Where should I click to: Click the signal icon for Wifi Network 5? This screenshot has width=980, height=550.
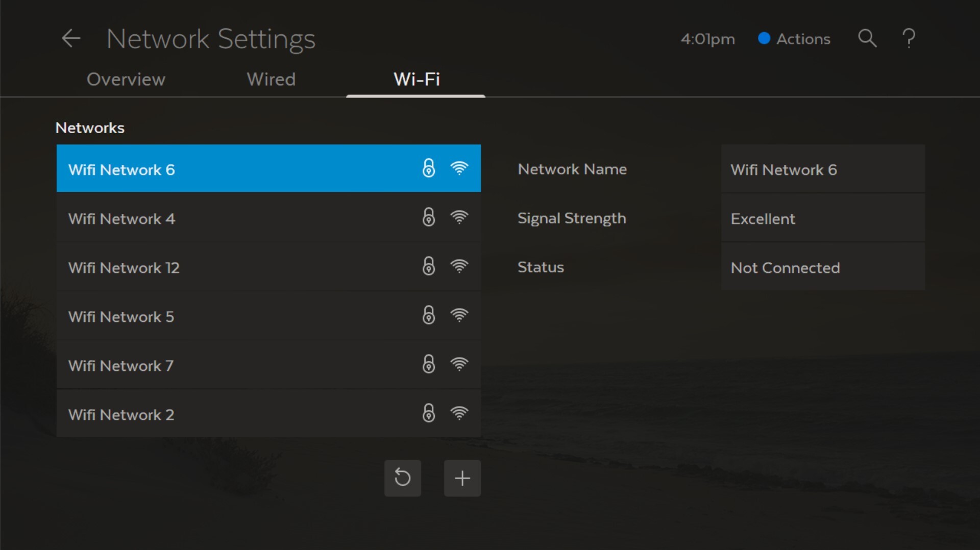[x=460, y=315]
